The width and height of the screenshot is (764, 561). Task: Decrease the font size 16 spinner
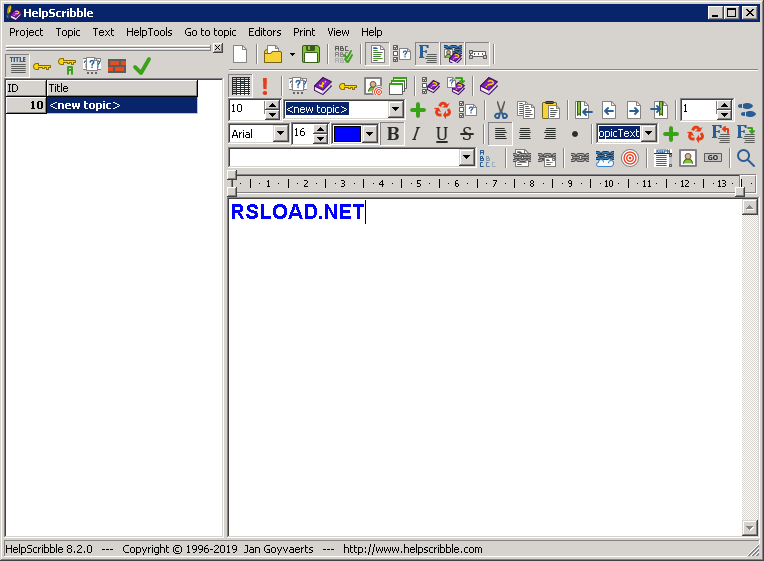click(x=320, y=138)
